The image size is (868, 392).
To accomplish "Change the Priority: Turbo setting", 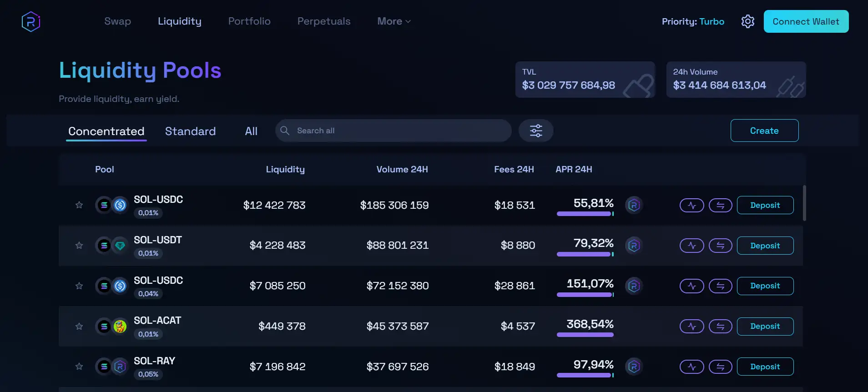I will [692, 21].
